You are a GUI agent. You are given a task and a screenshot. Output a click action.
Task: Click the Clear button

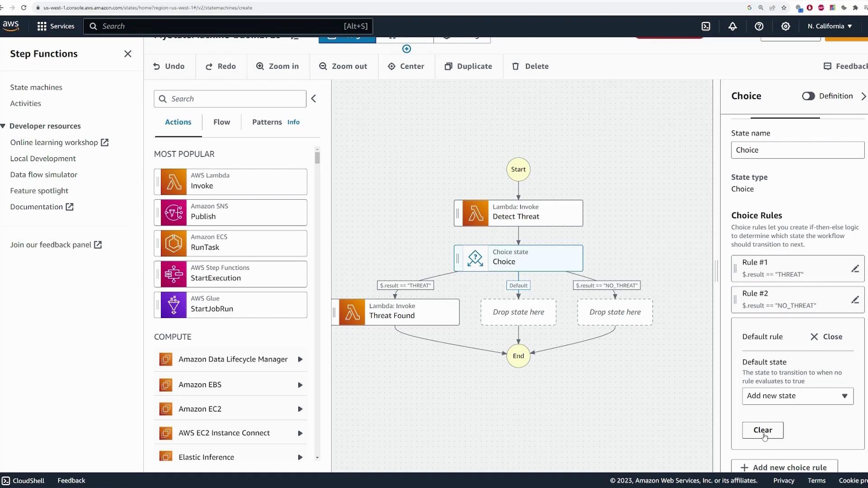pyautogui.click(x=762, y=430)
